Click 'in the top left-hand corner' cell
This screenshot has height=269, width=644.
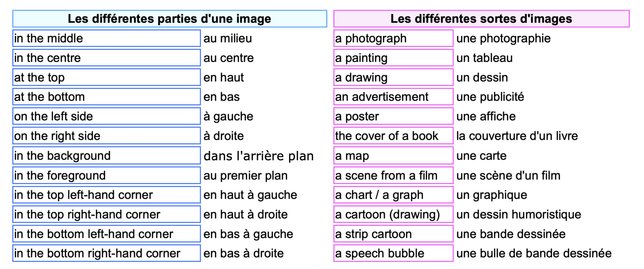[x=107, y=195]
